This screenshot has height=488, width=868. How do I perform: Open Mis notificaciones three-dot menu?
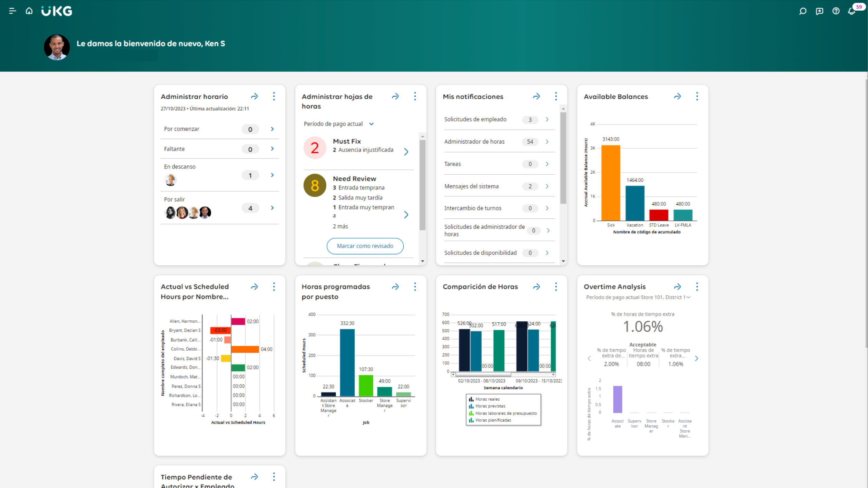pos(556,96)
